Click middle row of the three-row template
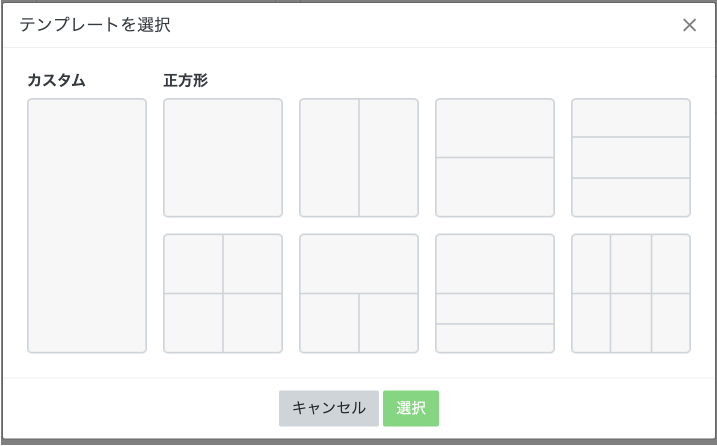The height and width of the screenshot is (446, 717). click(631, 157)
